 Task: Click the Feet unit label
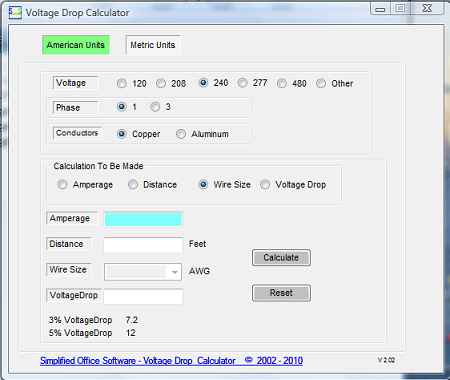tap(197, 244)
